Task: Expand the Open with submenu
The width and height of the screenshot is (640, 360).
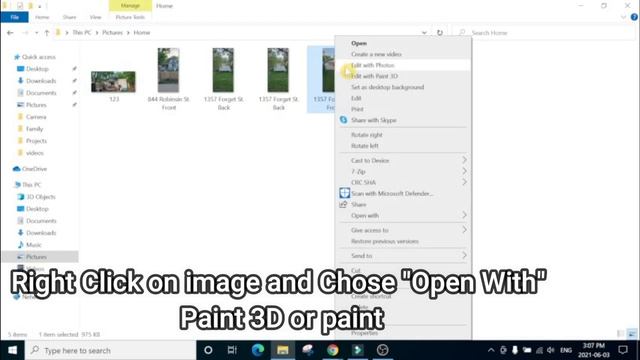Action: pos(403,216)
